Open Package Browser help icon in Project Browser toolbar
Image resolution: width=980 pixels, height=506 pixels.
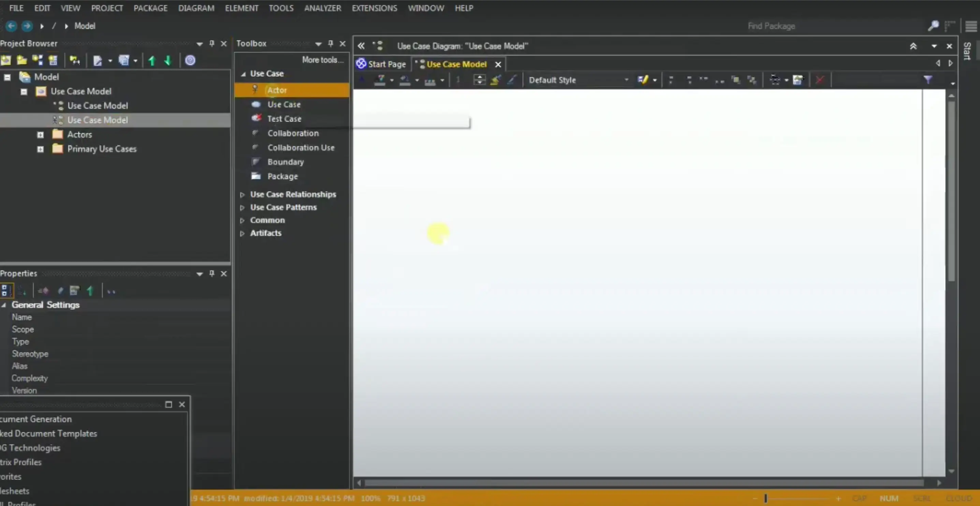(x=190, y=60)
